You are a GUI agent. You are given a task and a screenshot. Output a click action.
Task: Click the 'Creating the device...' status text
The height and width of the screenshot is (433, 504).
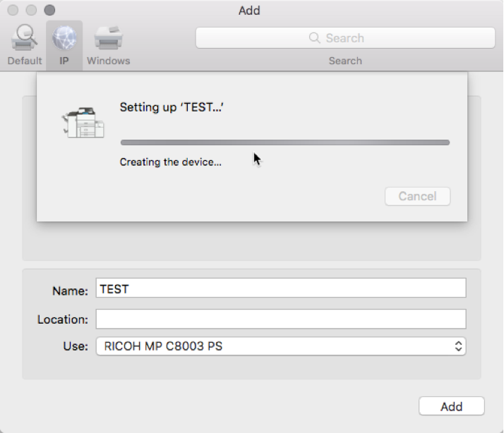point(171,162)
